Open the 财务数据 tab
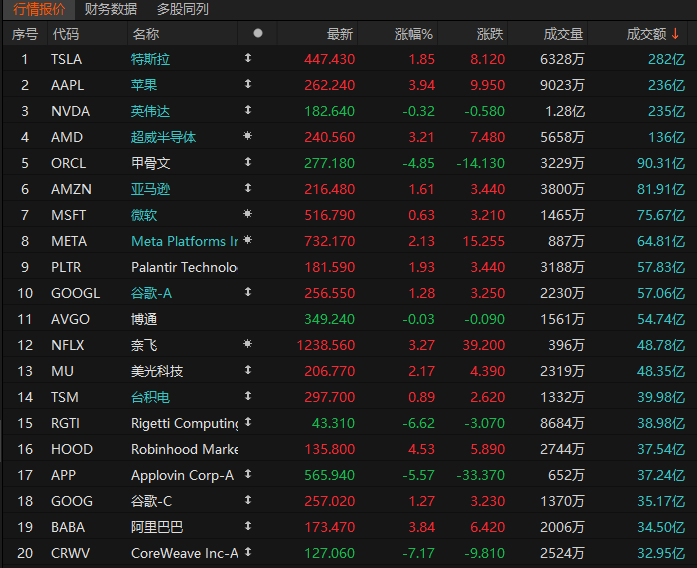This screenshot has height=568, width=697. 111,9
